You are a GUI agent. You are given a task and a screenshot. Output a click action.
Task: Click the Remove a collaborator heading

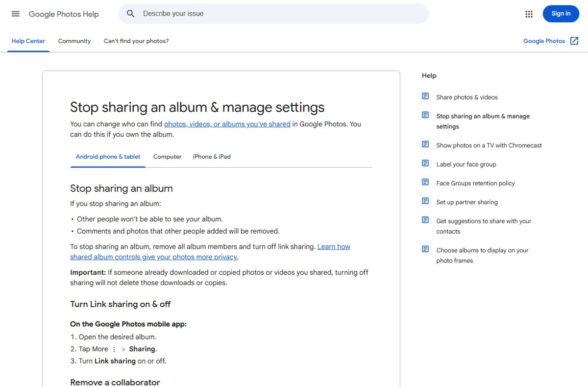point(115,383)
